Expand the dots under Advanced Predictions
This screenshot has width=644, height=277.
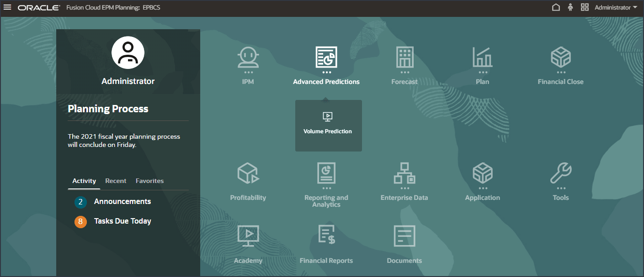pos(326,72)
